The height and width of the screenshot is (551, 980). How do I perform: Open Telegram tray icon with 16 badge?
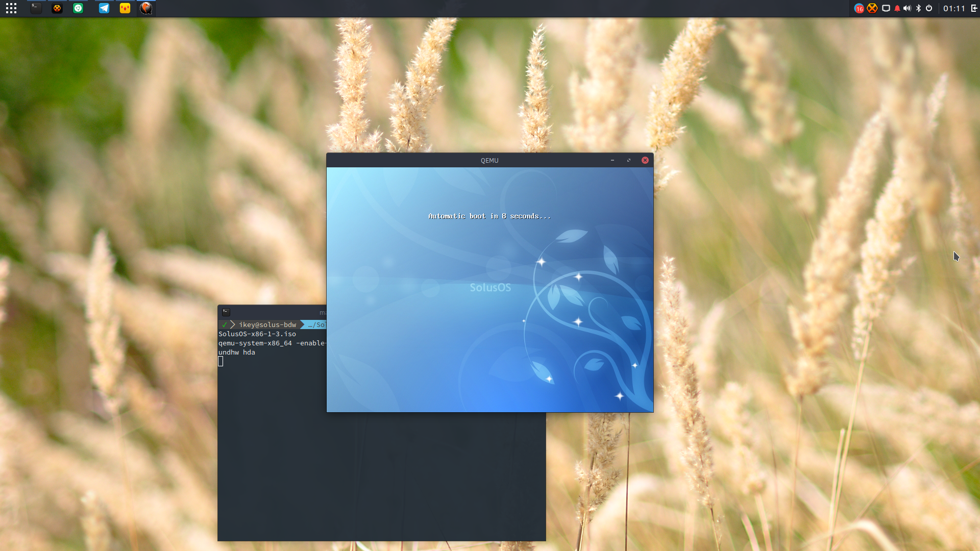pyautogui.click(x=859, y=8)
